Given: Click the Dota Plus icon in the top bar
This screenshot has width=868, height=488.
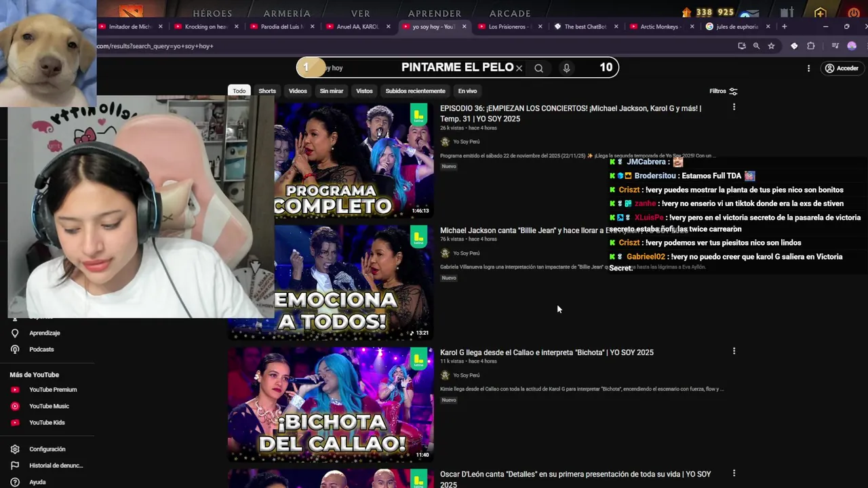Looking at the screenshot, I should [x=821, y=13].
